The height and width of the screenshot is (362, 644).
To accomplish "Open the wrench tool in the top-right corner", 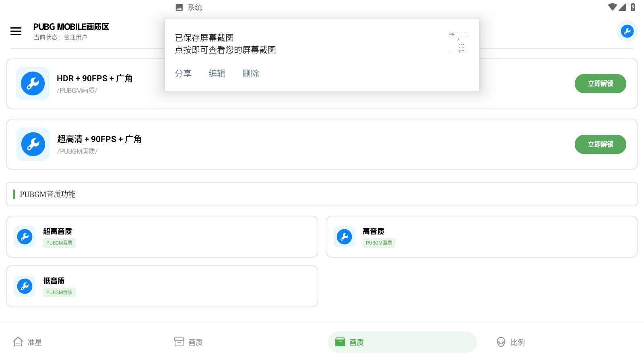I will 627,31.
